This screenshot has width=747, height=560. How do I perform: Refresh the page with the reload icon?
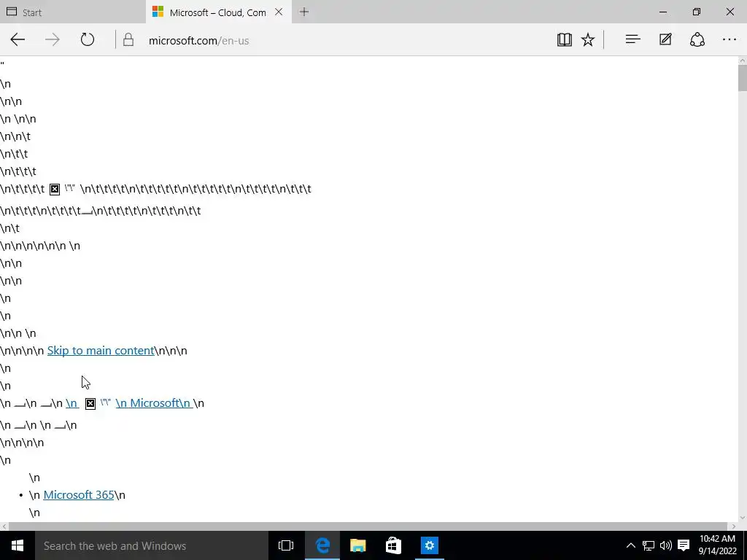click(88, 39)
